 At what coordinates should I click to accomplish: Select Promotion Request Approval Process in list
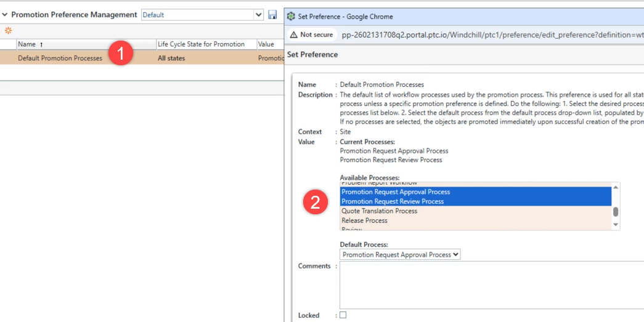point(476,191)
